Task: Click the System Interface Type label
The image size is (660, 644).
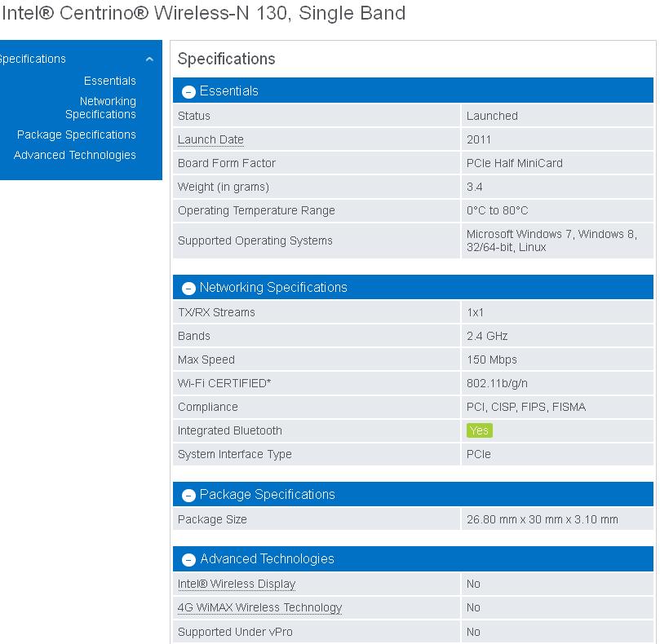Action: click(x=235, y=454)
